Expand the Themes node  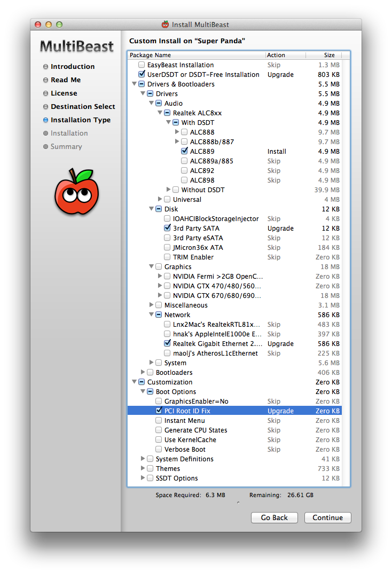[143, 468]
